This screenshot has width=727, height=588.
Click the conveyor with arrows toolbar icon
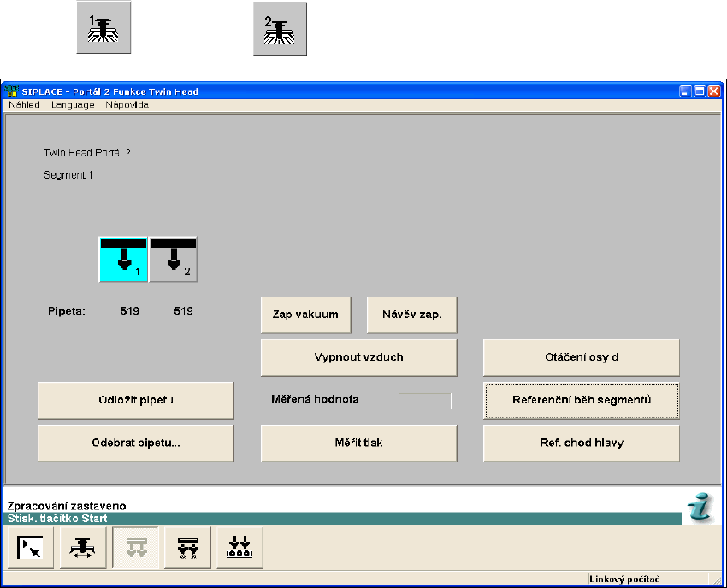[239, 548]
